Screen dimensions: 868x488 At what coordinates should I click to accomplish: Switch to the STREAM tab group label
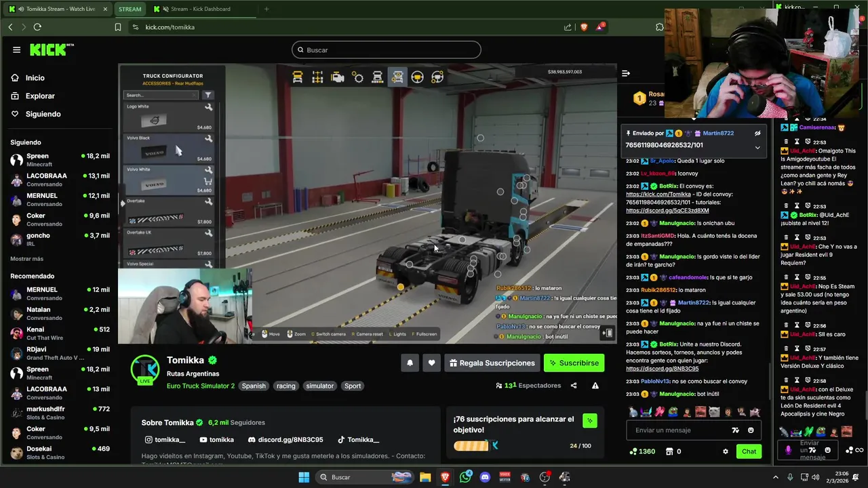(x=130, y=9)
